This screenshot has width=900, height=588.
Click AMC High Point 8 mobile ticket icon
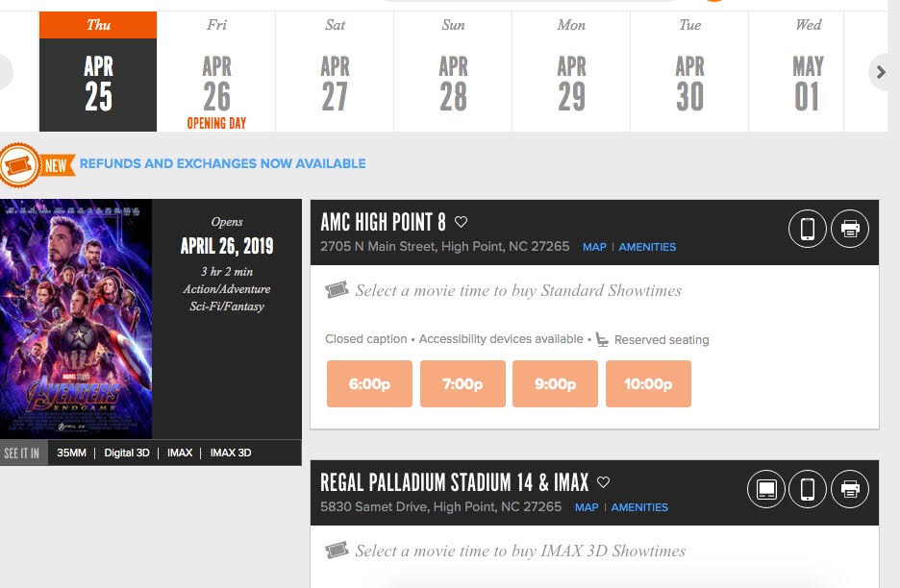(808, 229)
